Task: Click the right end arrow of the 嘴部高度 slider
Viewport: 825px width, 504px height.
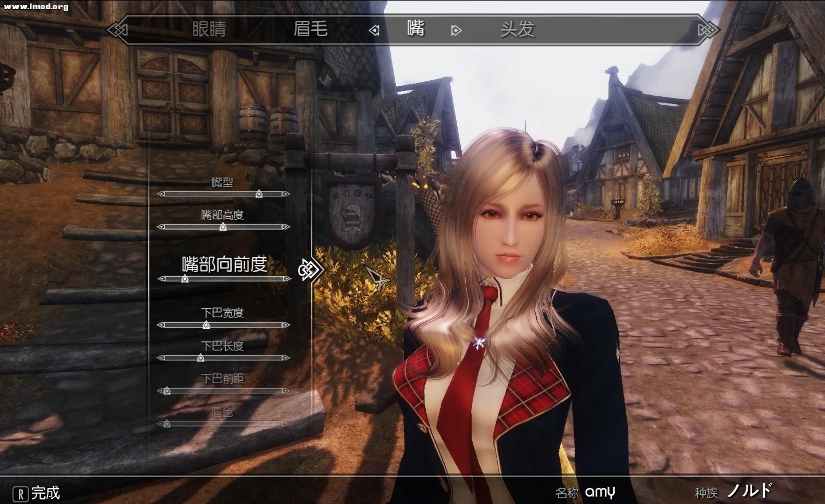Action: [x=286, y=227]
